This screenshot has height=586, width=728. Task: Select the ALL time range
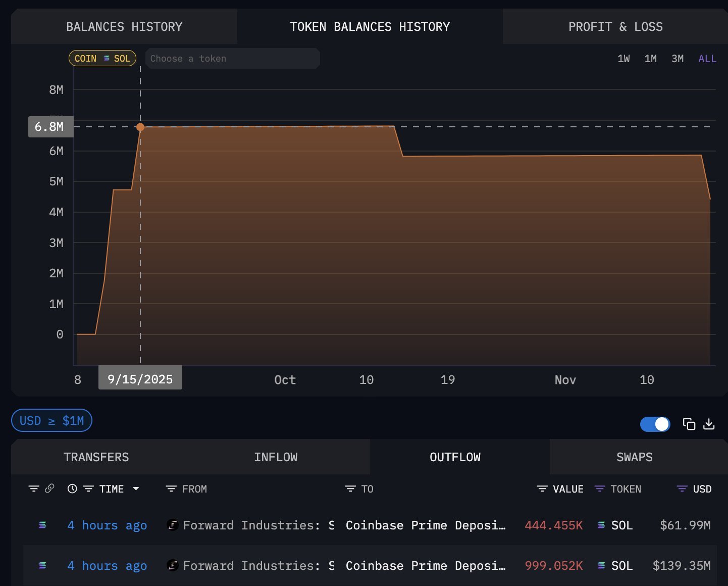(x=707, y=58)
